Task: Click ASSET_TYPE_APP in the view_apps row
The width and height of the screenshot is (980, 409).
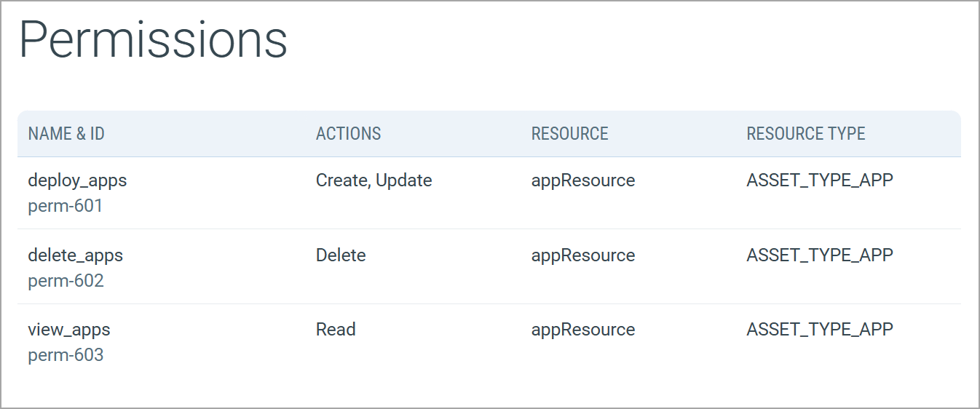Action: click(x=819, y=330)
